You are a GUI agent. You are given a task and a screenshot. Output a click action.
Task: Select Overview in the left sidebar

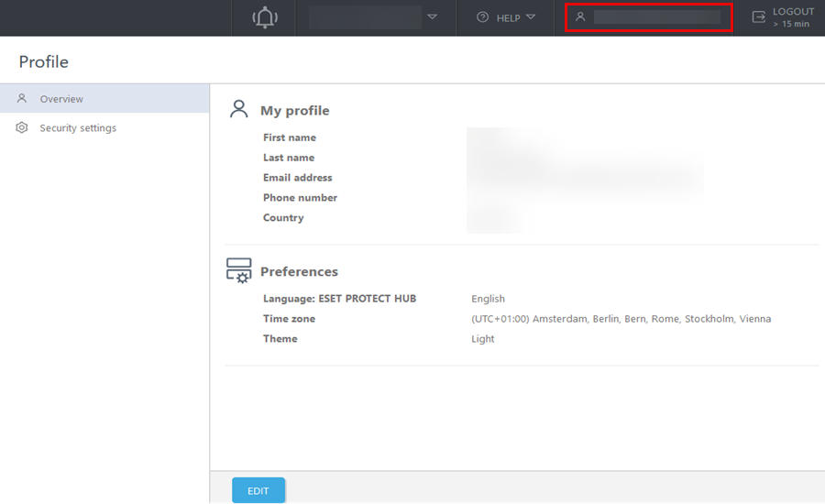(61, 99)
